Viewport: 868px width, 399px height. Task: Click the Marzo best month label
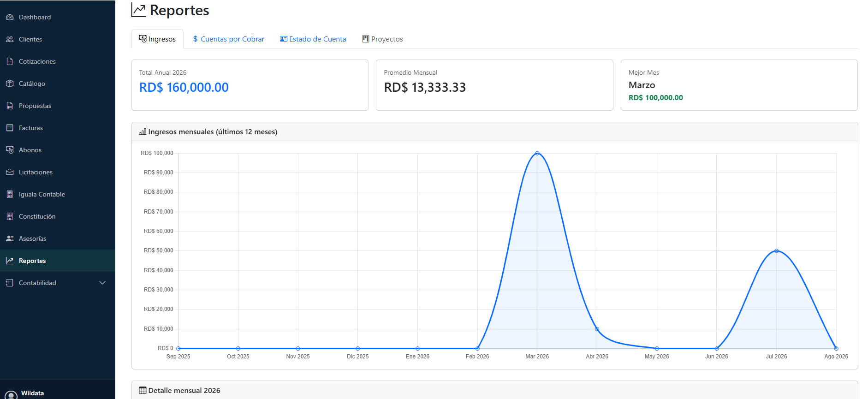[642, 85]
